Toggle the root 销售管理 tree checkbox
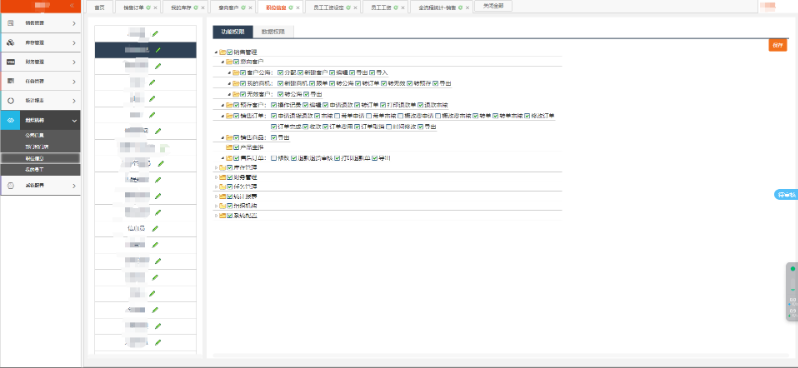The height and width of the screenshot is (368, 798). (230, 52)
